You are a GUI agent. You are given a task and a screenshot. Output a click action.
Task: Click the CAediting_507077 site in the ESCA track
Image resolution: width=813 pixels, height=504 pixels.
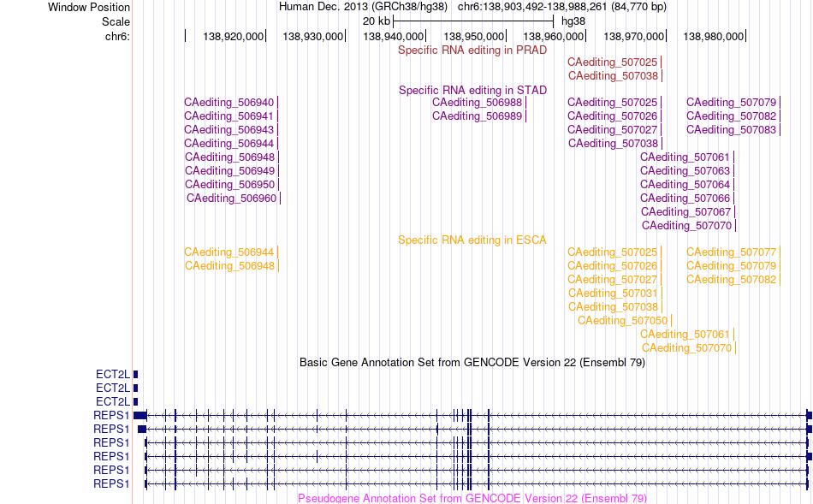(731, 252)
